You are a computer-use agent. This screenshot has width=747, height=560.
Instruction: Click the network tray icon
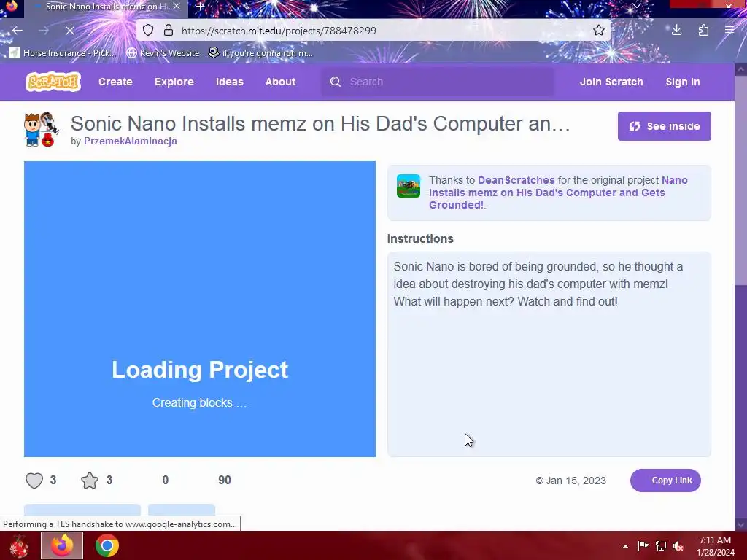661,546
